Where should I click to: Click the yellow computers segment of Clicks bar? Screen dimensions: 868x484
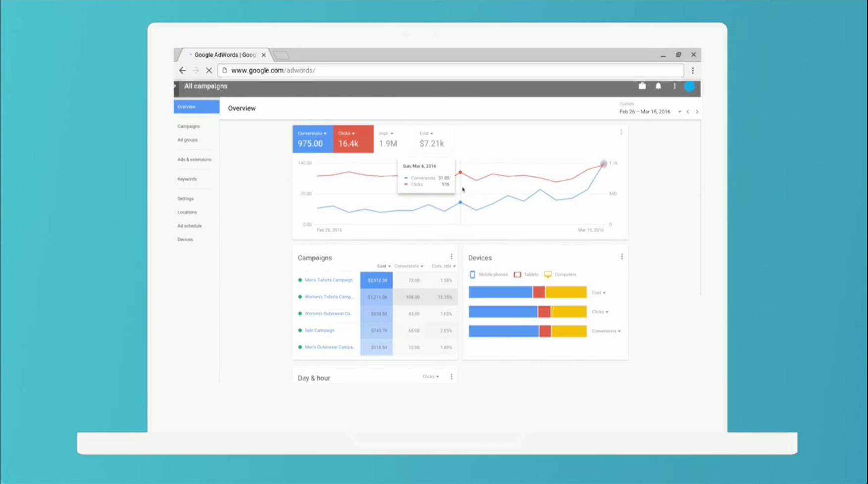[569, 312]
